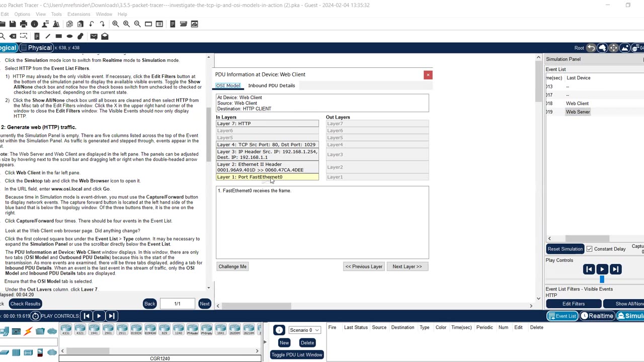Viewport: 644px width, 362px height.
Task: Click the instructions Back page button
Action: tap(150, 304)
